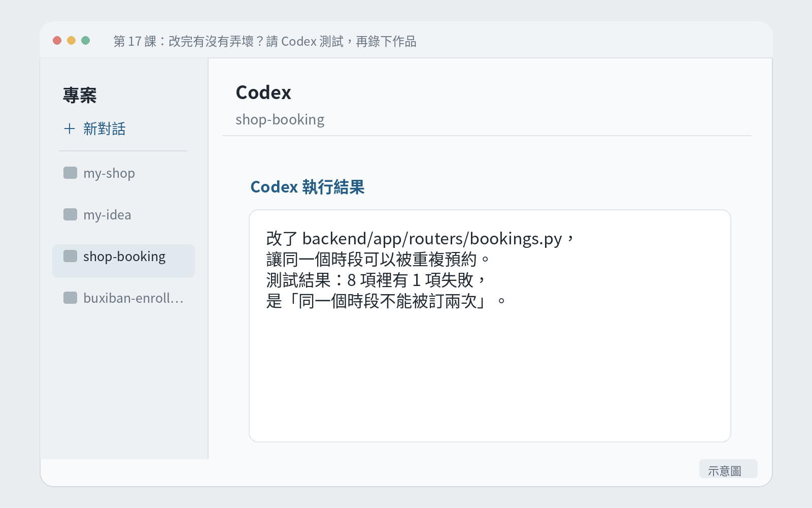Open the buxiban-enroll… project

coord(123,298)
